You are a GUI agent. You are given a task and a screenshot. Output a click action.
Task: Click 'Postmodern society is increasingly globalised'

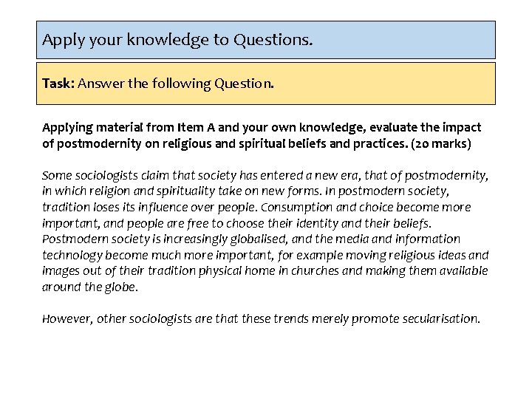point(165,239)
